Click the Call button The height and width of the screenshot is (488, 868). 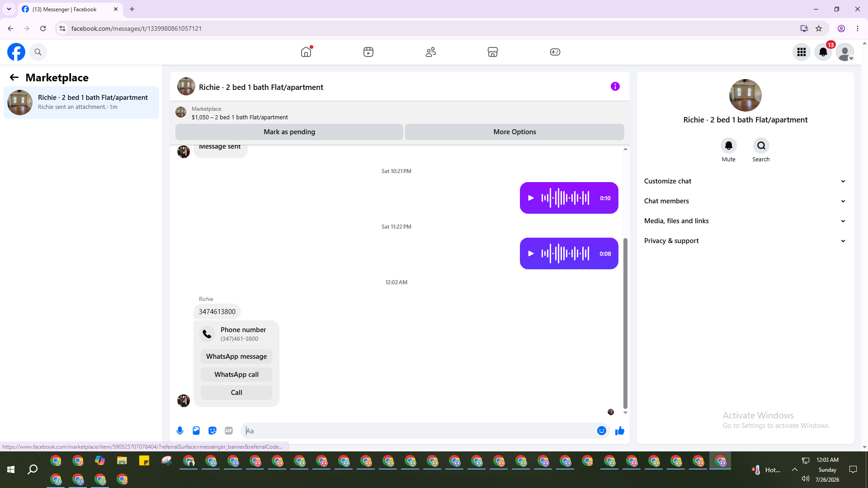[236, 393]
